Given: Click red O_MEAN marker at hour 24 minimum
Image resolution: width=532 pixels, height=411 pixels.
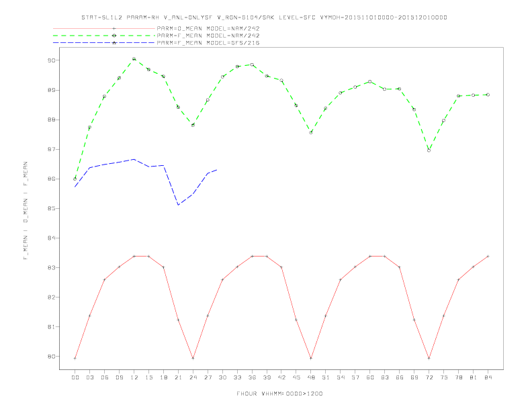Looking at the screenshot, I should click(193, 358).
